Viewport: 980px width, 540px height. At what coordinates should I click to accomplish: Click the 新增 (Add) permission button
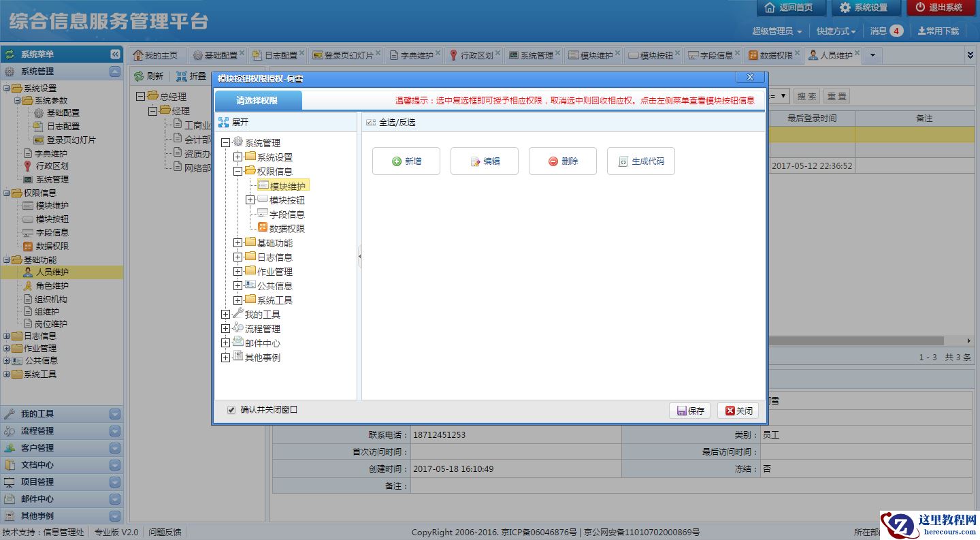click(x=406, y=161)
